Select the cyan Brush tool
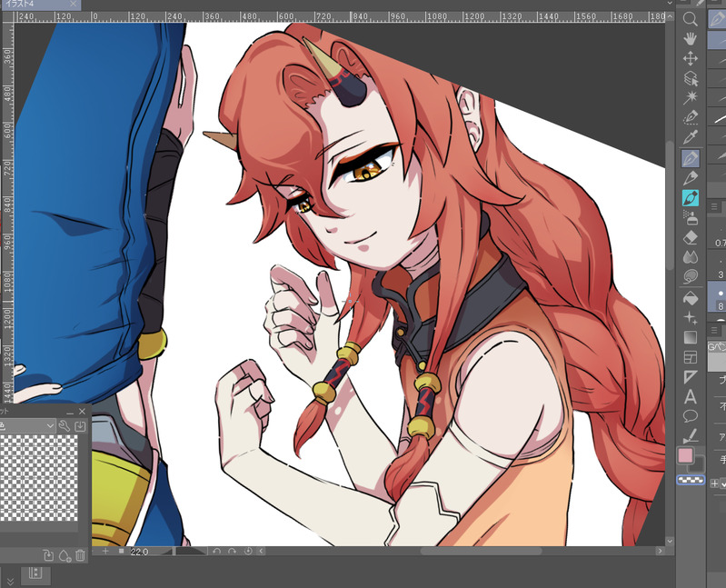The height and width of the screenshot is (588, 726). pyautogui.click(x=691, y=198)
